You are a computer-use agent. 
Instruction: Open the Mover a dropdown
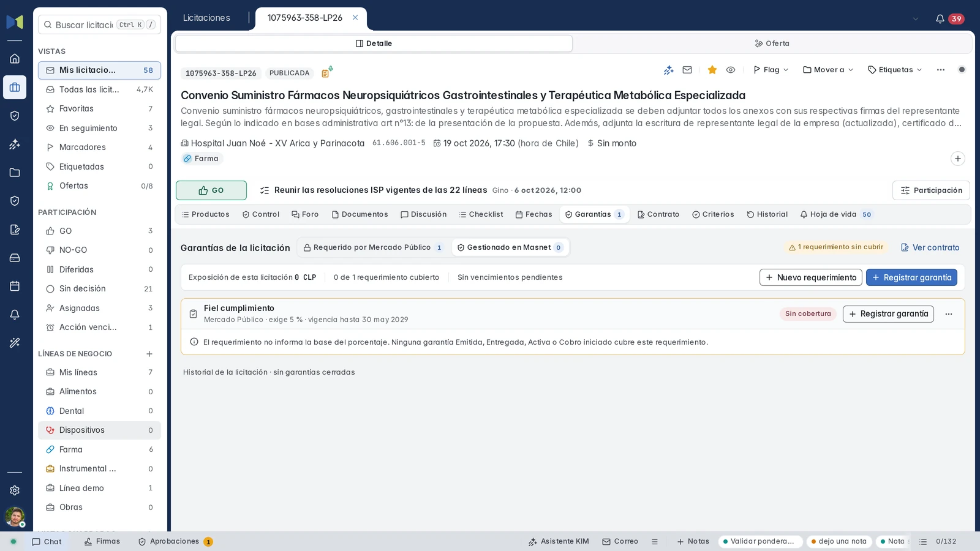coord(828,70)
